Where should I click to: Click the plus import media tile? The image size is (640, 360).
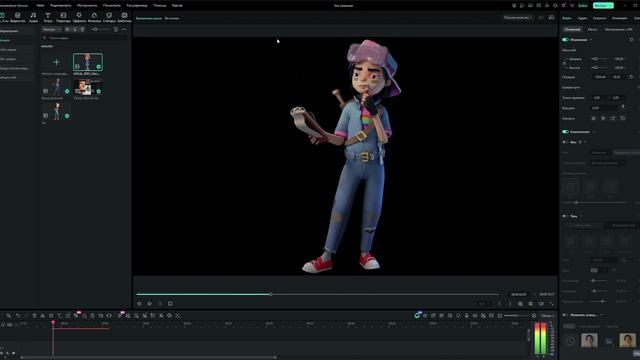pyautogui.click(x=56, y=62)
